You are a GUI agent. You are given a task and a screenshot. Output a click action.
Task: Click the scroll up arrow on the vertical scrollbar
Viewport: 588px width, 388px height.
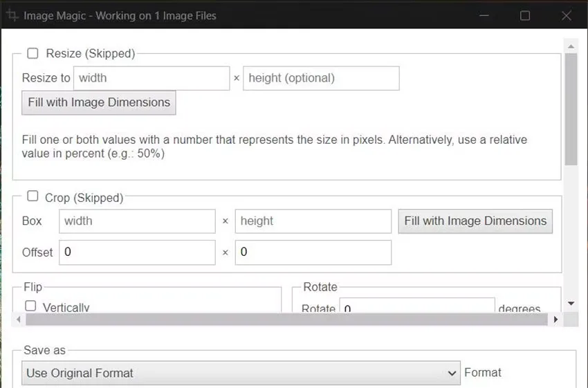click(571, 46)
